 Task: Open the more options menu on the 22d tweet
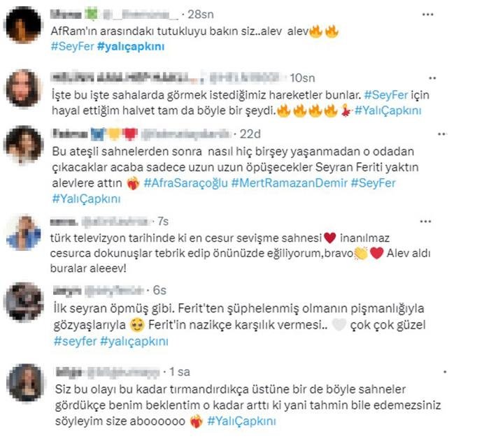pyautogui.click(x=442, y=134)
